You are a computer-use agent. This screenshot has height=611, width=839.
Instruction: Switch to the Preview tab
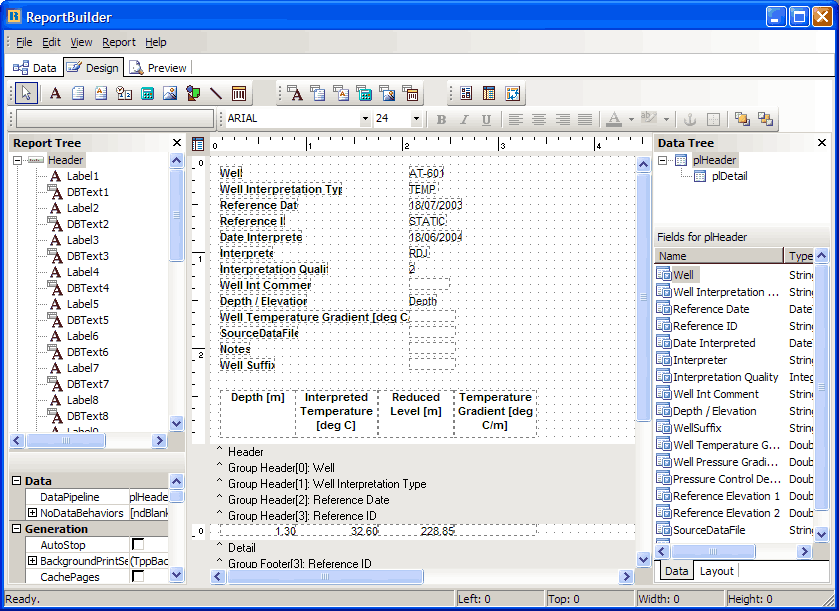[158, 68]
